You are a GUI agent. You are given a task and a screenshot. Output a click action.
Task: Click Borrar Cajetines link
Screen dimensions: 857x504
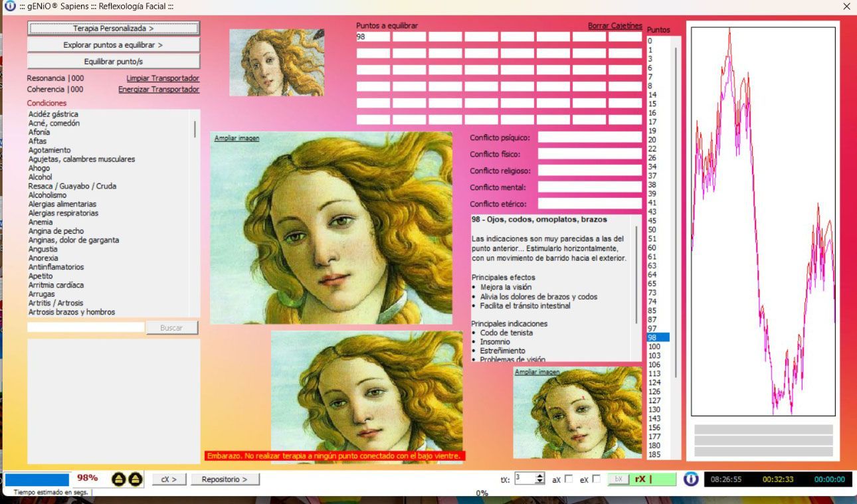tap(615, 26)
